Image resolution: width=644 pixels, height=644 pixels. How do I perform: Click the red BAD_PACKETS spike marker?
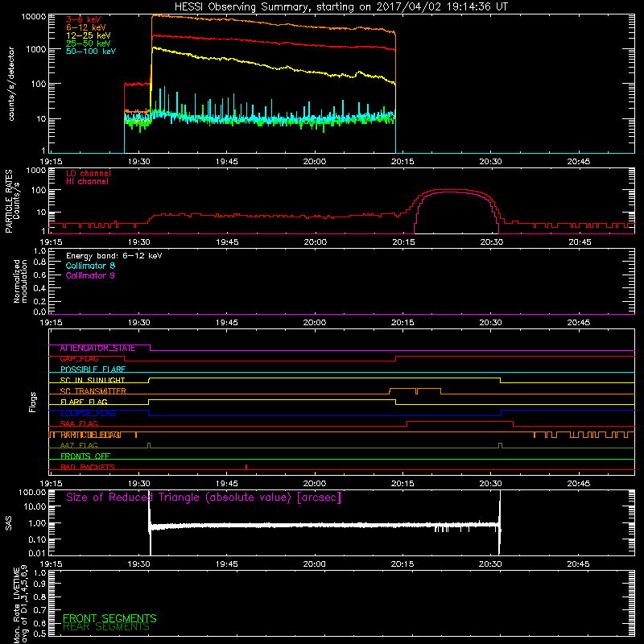[246, 467]
